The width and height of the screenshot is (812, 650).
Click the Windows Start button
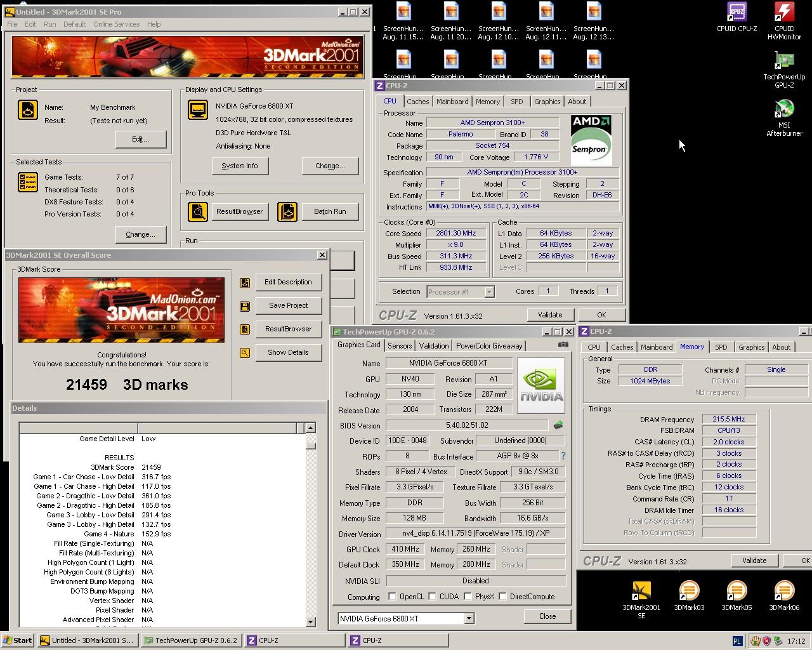click(18, 640)
